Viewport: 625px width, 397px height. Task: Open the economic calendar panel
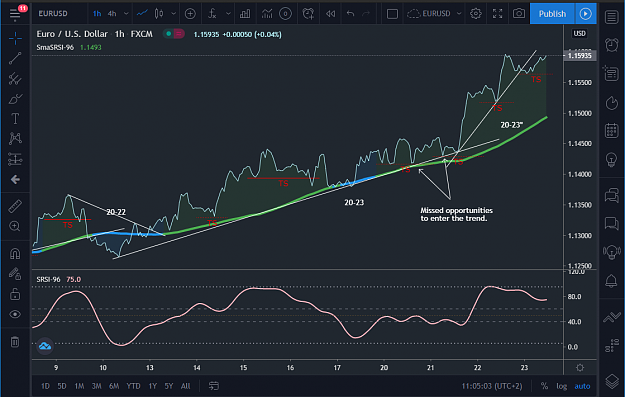click(611, 130)
